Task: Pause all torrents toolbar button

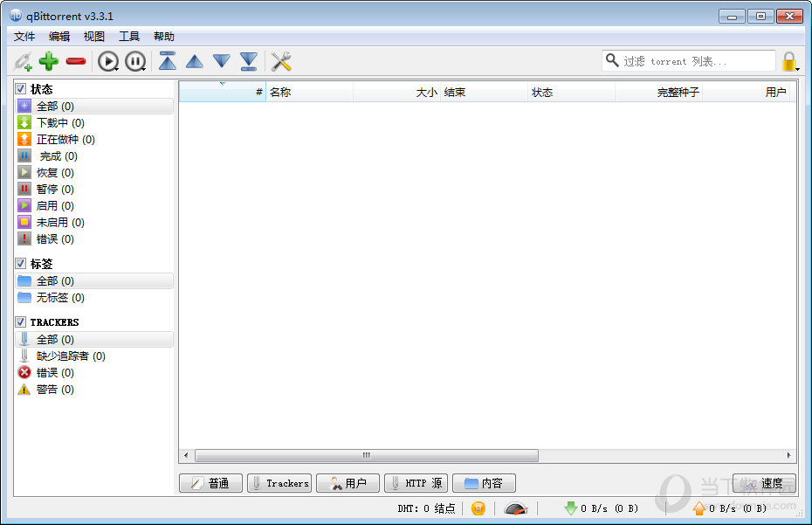Action: (x=135, y=61)
